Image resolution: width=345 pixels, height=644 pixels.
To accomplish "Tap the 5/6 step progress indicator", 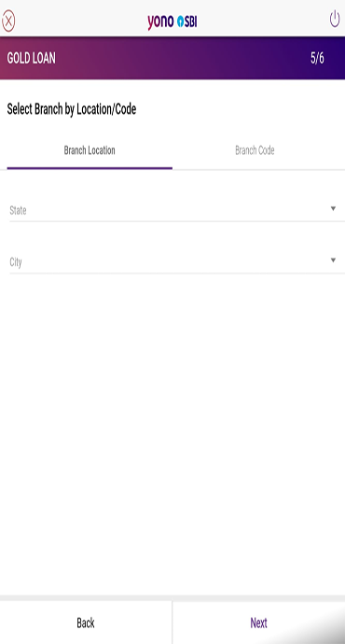I will tap(317, 58).
